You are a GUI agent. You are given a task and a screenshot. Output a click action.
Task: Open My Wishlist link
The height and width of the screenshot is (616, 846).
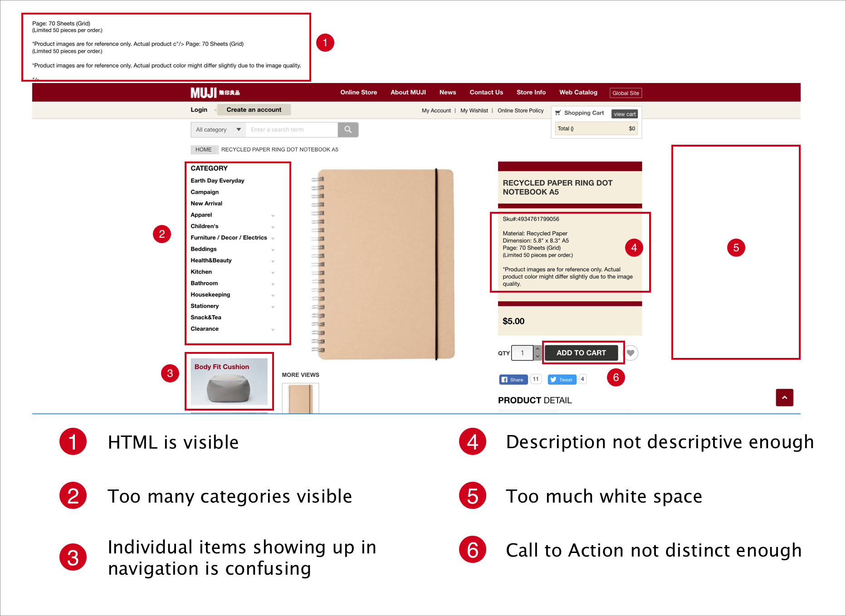474,111
